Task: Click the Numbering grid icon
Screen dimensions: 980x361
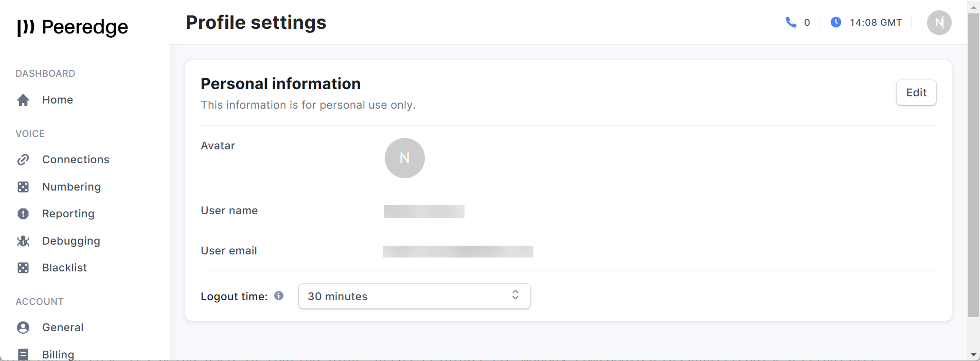Action: (x=23, y=187)
